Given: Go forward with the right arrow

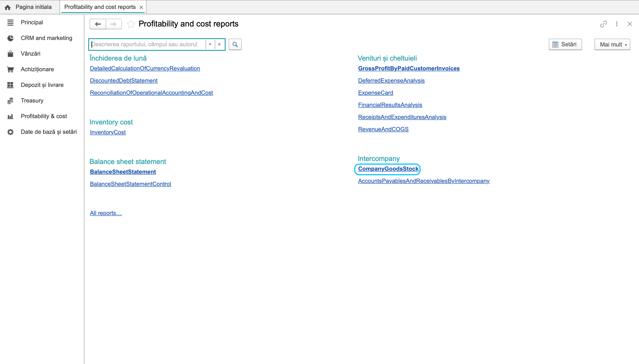Looking at the screenshot, I should [x=114, y=24].
